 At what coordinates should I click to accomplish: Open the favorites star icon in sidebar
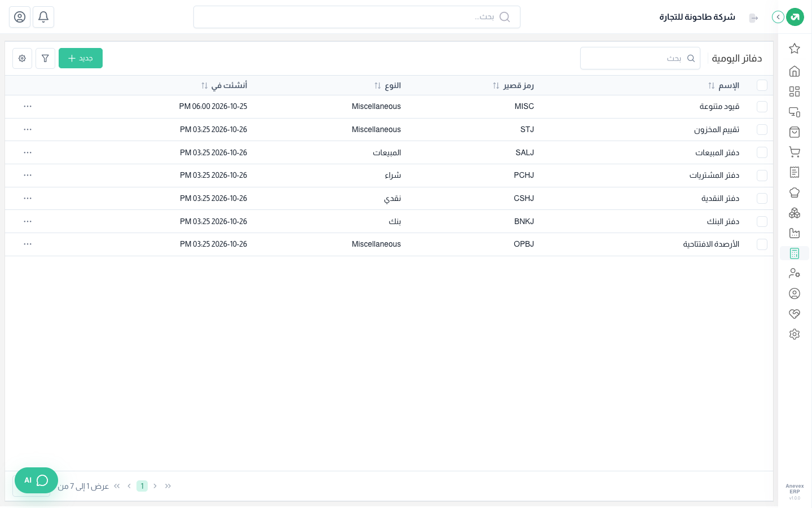pyautogui.click(x=795, y=49)
